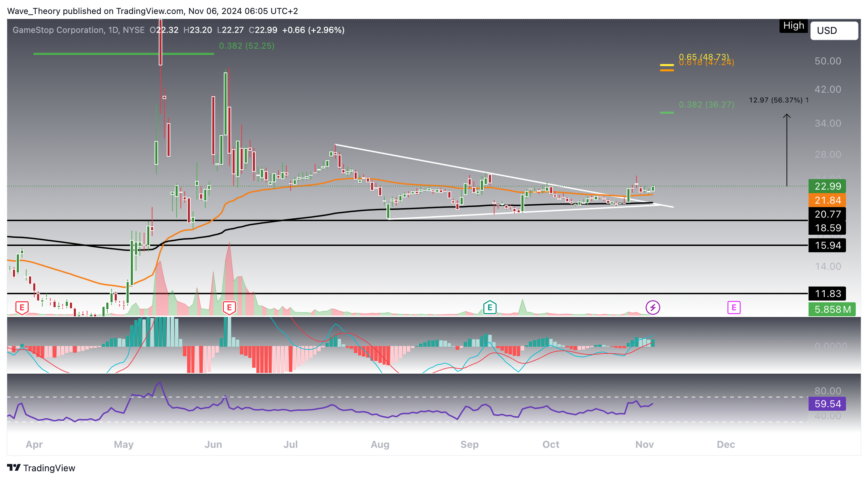
Task: Click the red earnings E marker in June
Action: tap(229, 308)
